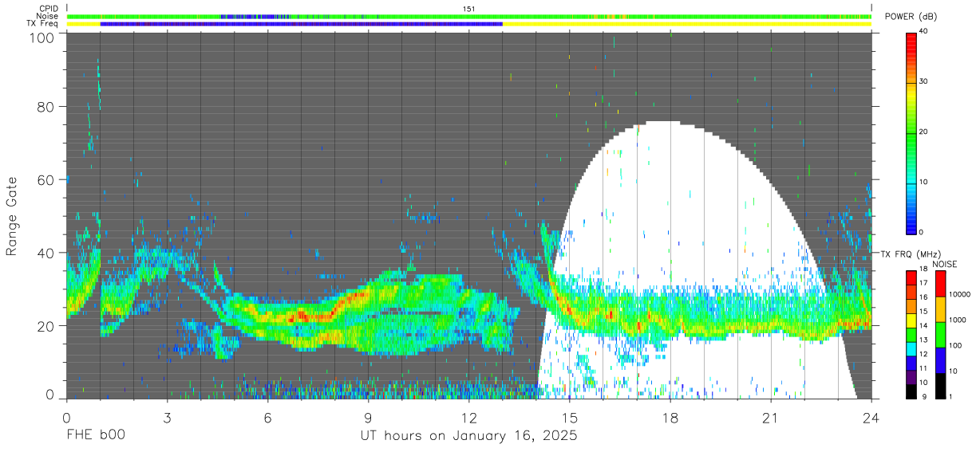This screenshot has width=980, height=452.
Task: Click the 14 label on TX FRQ scale
Action: [x=923, y=326]
